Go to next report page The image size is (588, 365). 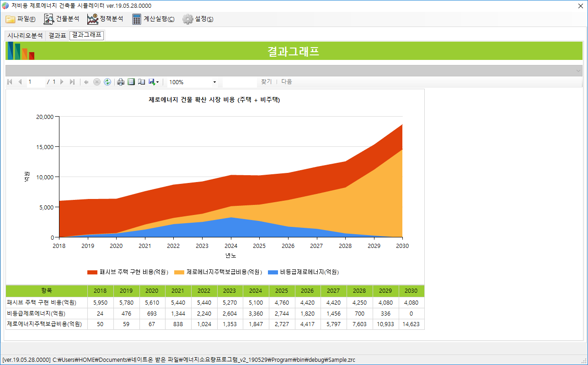62,82
